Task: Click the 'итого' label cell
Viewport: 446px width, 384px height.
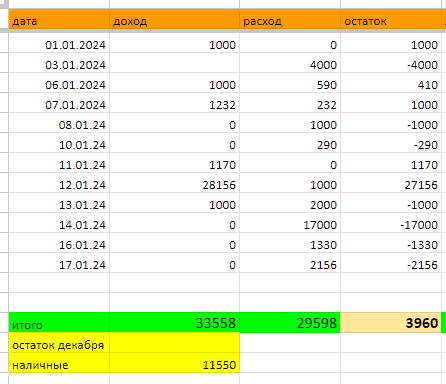Action: pos(59,323)
